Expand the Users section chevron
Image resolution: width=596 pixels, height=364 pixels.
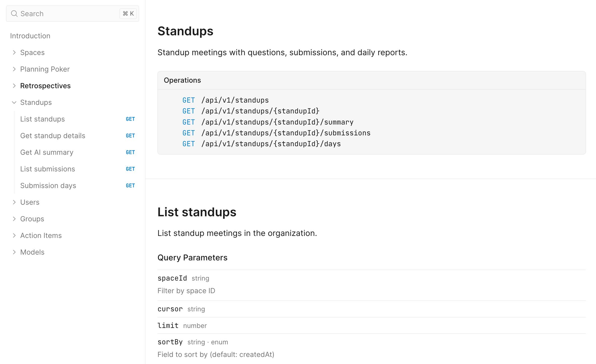coord(14,202)
